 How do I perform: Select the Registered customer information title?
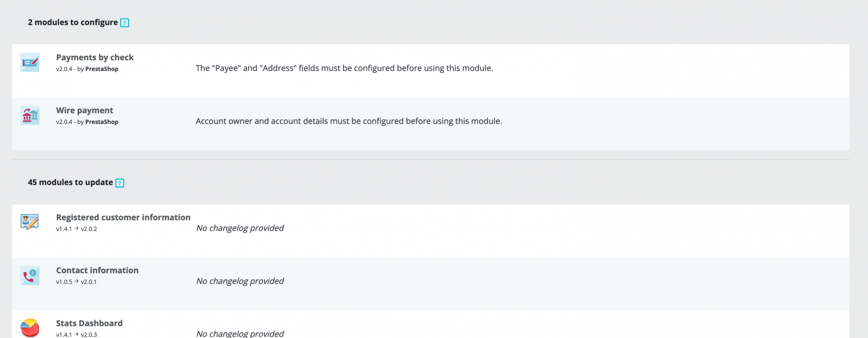click(x=123, y=217)
